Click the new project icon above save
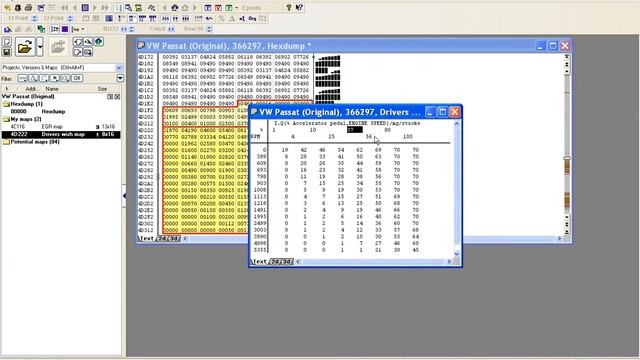The width and height of the screenshot is (640, 360). pos(7,42)
